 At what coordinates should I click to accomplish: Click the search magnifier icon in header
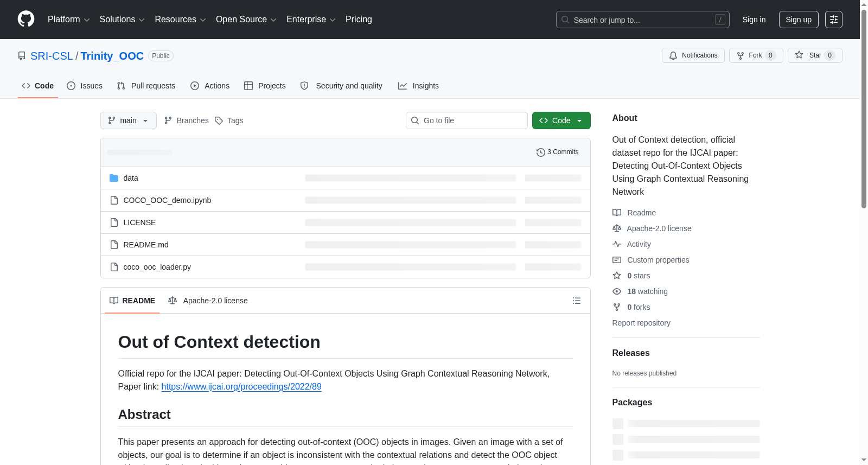[565, 20]
